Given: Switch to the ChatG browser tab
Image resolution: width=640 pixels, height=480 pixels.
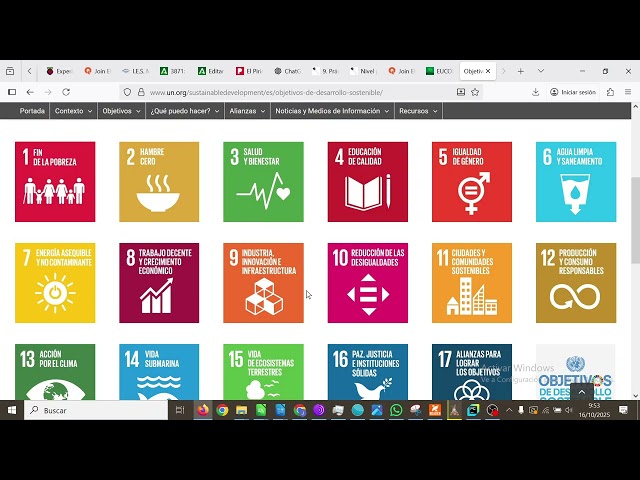Looking at the screenshot, I should coord(288,71).
